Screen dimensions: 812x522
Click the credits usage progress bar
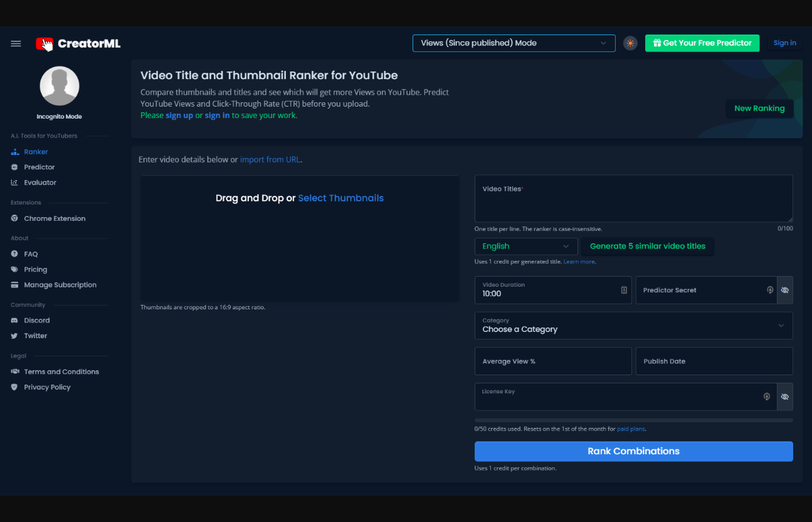633,420
